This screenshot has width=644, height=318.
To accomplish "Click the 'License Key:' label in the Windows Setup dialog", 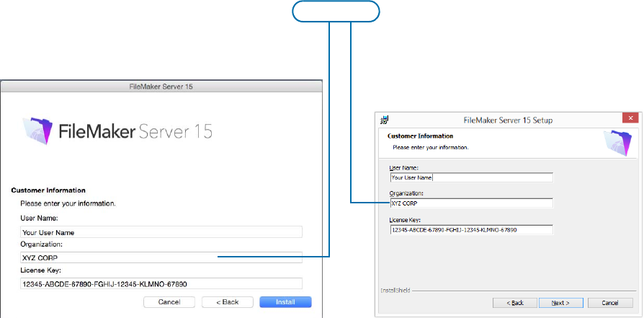I will click(x=405, y=220).
